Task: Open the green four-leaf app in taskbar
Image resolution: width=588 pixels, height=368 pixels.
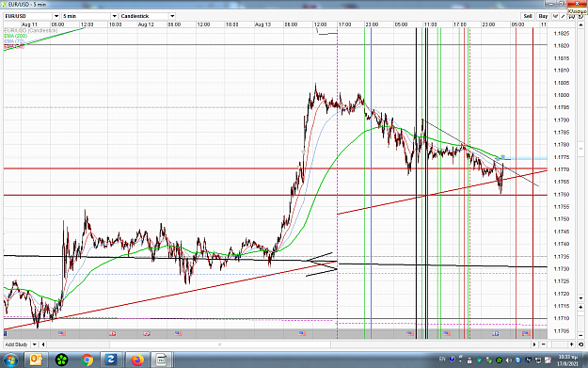Action: (61, 360)
